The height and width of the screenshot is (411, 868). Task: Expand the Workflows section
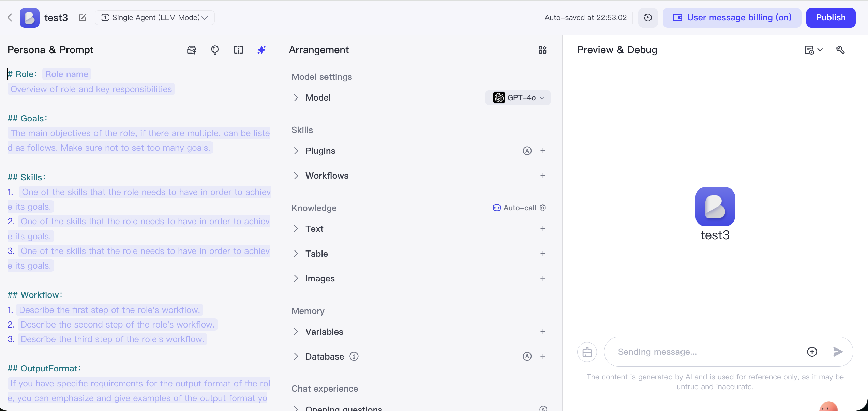[296, 176]
